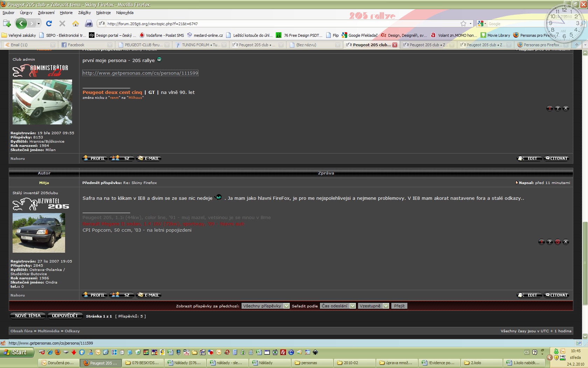
Task: Open the 'Vzestupně' order dropdown
Action: click(x=385, y=306)
